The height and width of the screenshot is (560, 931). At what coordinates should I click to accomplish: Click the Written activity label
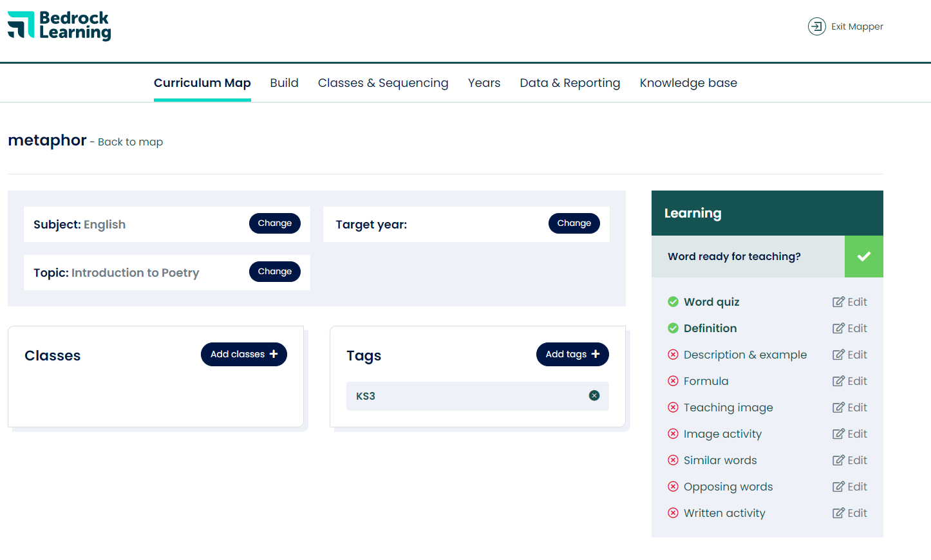[x=724, y=513]
